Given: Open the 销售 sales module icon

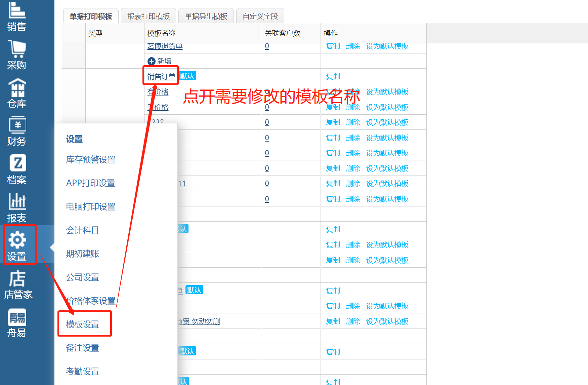Looking at the screenshot, I should tap(17, 16).
